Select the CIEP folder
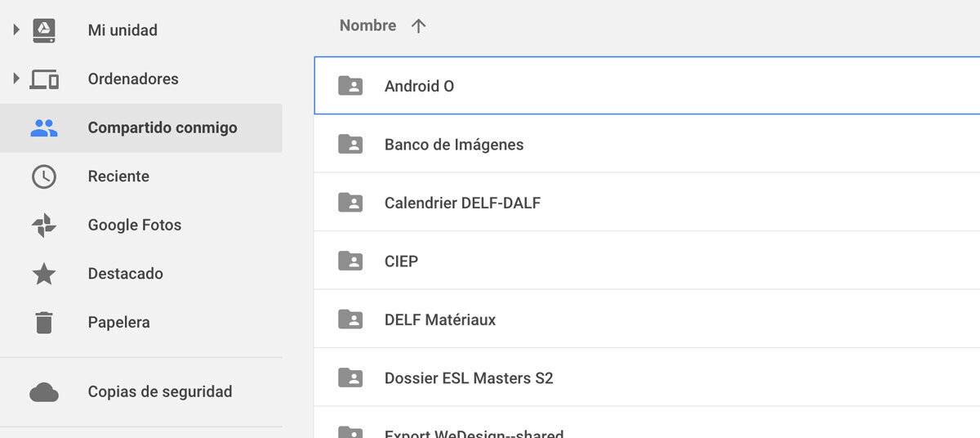Image resolution: width=980 pixels, height=438 pixels. pyautogui.click(x=401, y=261)
